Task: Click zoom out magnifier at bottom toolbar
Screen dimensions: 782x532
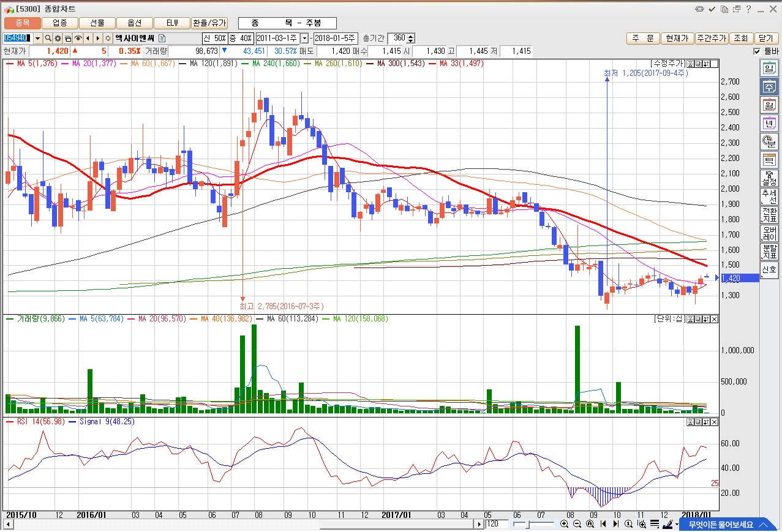Action: pyautogui.click(x=577, y=524)
